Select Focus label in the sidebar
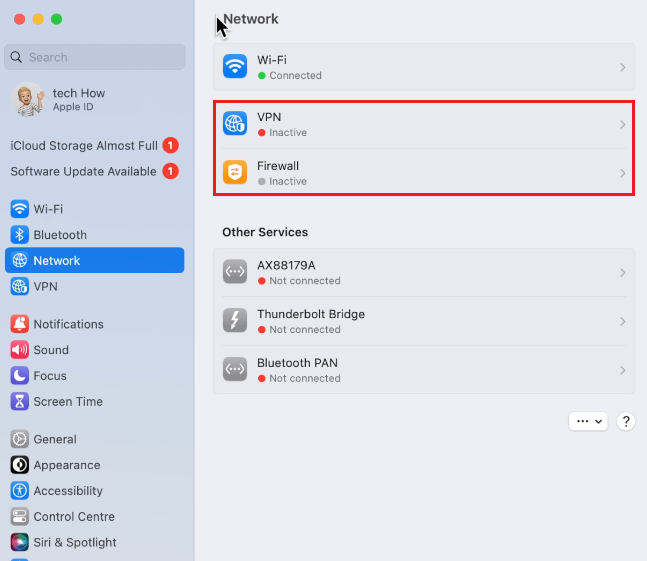The image size is (647, 561). click(x=50, y=376)
